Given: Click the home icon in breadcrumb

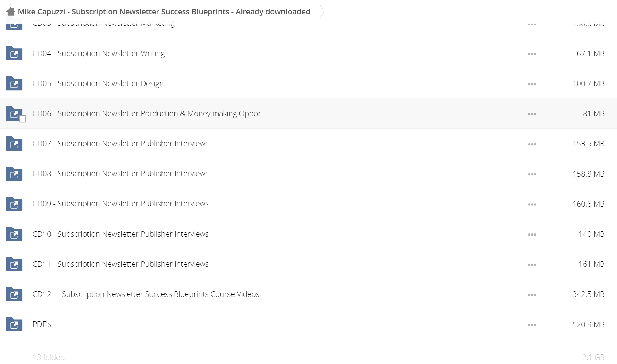Looking at the screenshot, I should coord(10,12).
